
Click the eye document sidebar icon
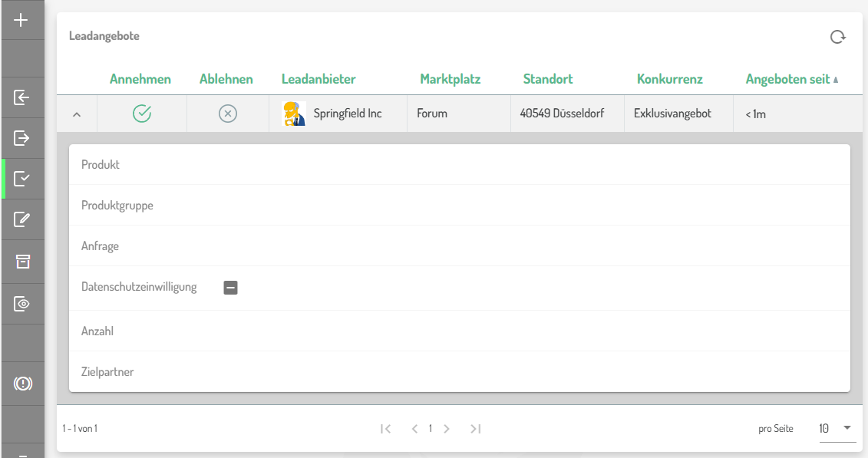[21, 304]
